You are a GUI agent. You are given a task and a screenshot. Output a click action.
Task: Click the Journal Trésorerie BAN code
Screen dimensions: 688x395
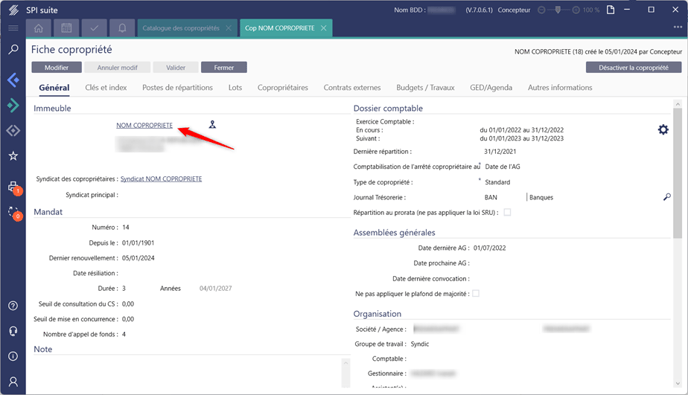tap(491, 197)
